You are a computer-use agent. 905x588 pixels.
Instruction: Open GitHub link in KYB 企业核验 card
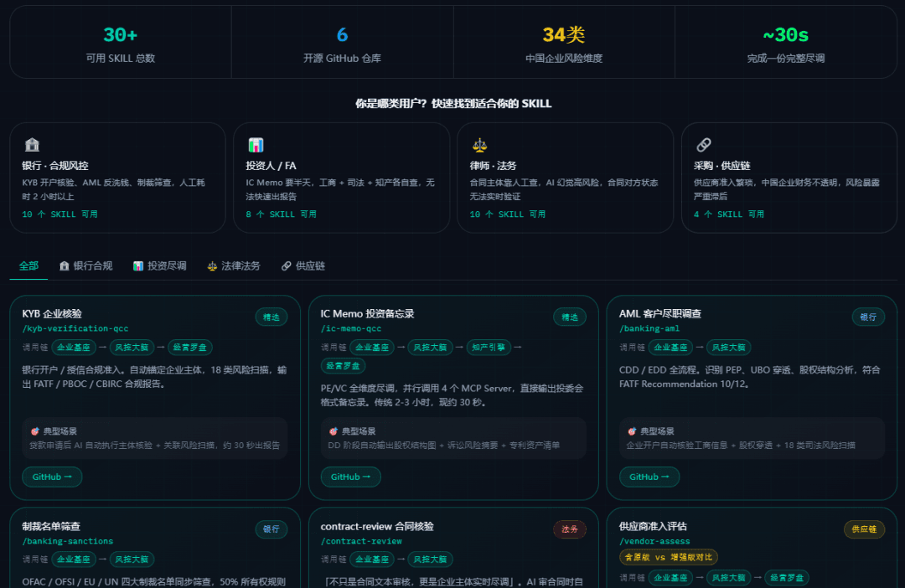coord(52,477)
